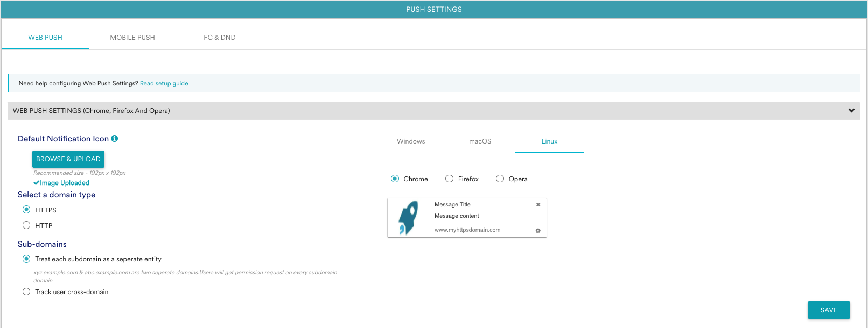
Task: Open the FC & DND tab
Action: [220, 38]
